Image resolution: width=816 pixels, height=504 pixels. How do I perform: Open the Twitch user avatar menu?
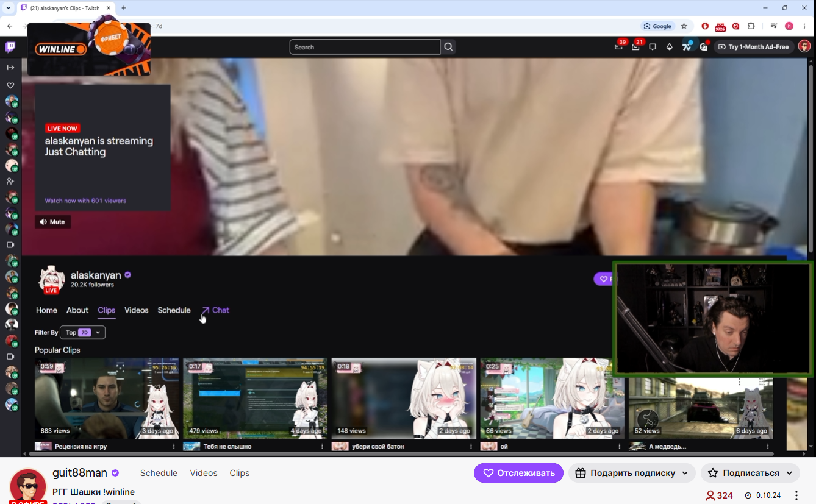804,47
